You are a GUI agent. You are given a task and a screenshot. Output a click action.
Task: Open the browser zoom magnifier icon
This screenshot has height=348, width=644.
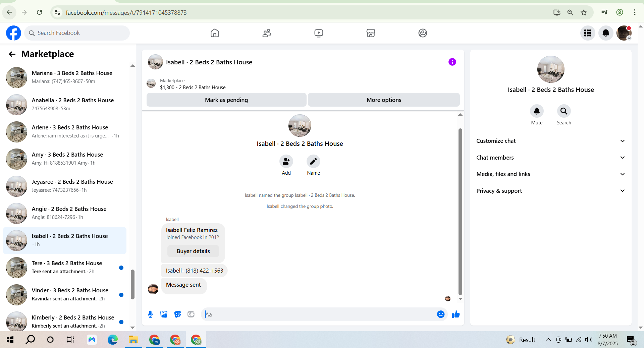[x=570, y=12]
